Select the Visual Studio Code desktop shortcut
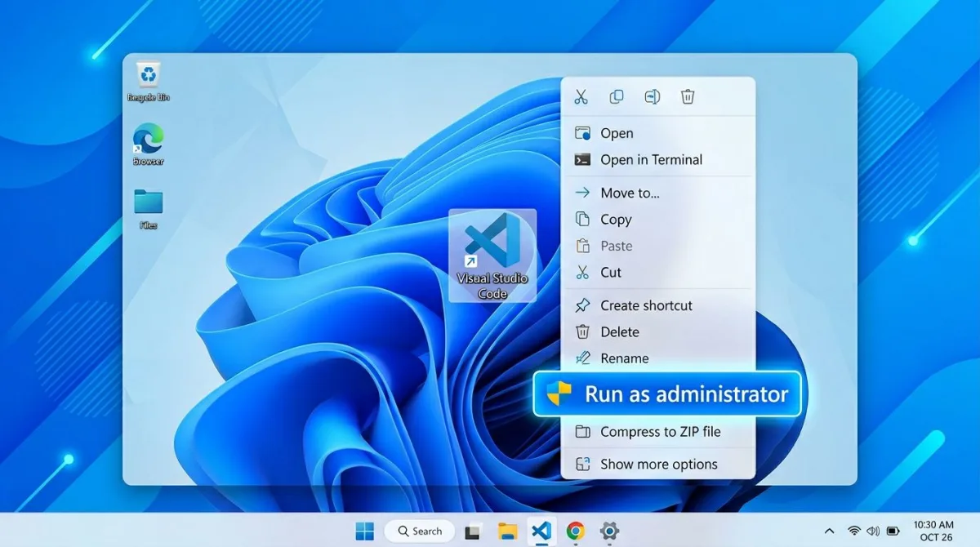 (x=492, y=256)
